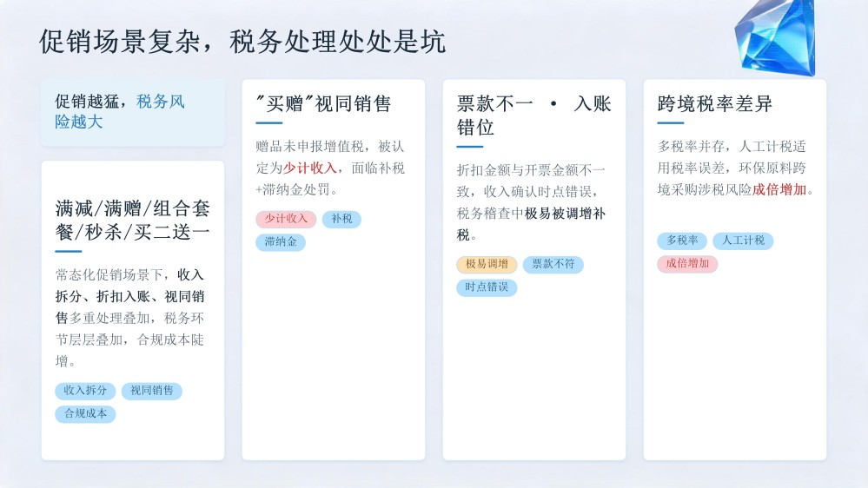868x488 pixels.
Task: Click the 滞纳金 tag
Action: (x=280, y=242)
